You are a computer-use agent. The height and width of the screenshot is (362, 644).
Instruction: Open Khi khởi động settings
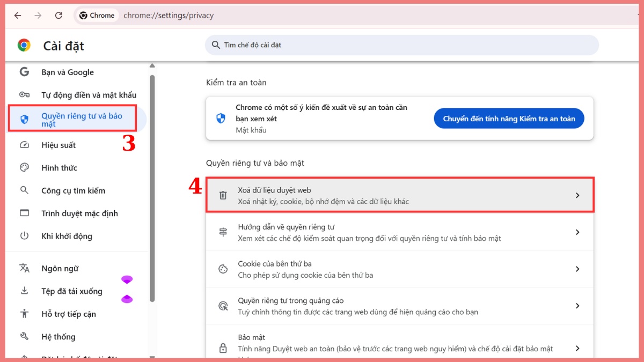coord(67,236)
